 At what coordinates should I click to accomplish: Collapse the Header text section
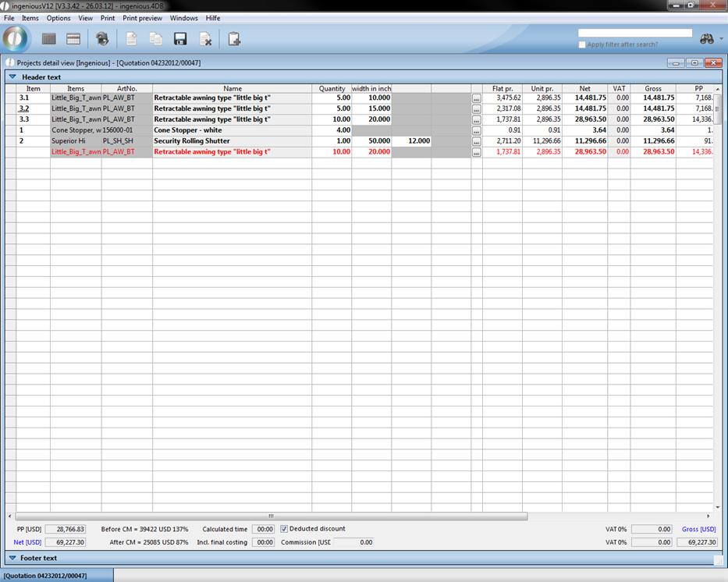[12, 77]
